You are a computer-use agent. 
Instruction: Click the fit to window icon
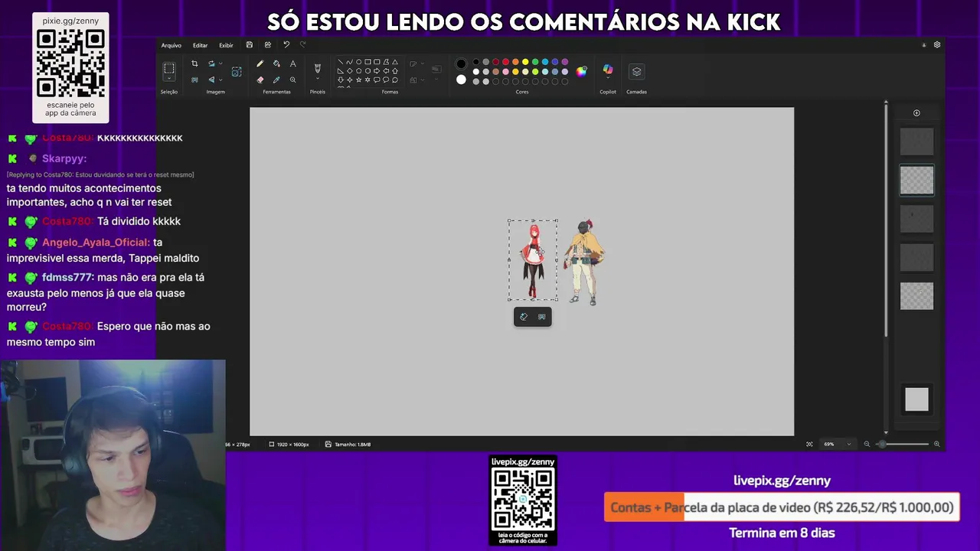coord(809,444)
